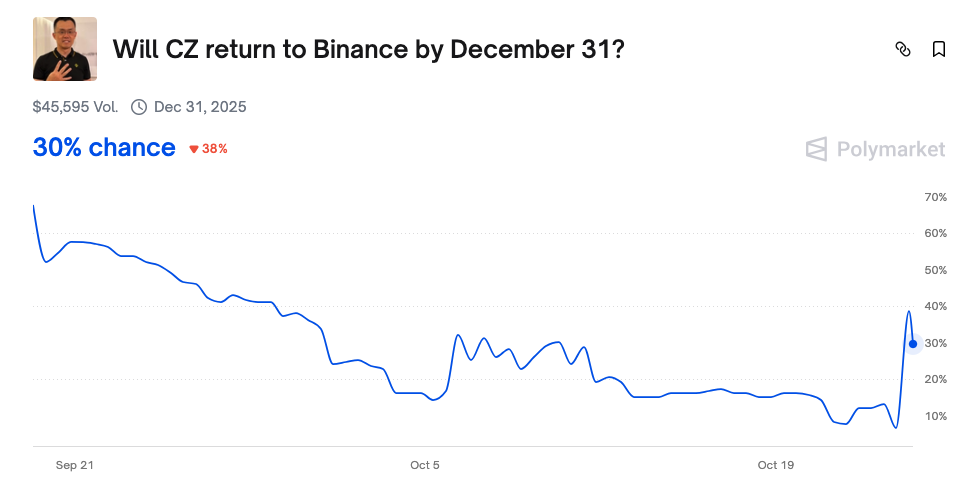Bookmark this market with the bookmark icon

click(x=938, y=49)
